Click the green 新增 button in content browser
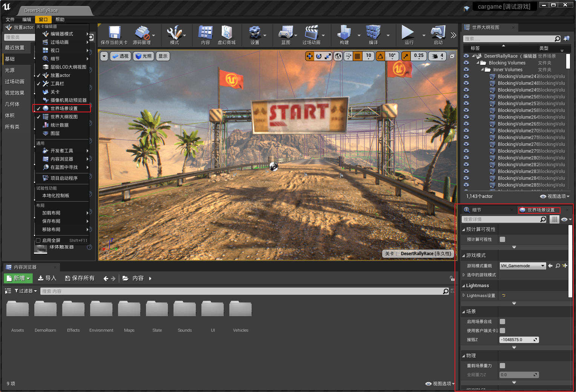Image resolution: width=576 pixels, height=392 pixels. [x=17, y=278]
